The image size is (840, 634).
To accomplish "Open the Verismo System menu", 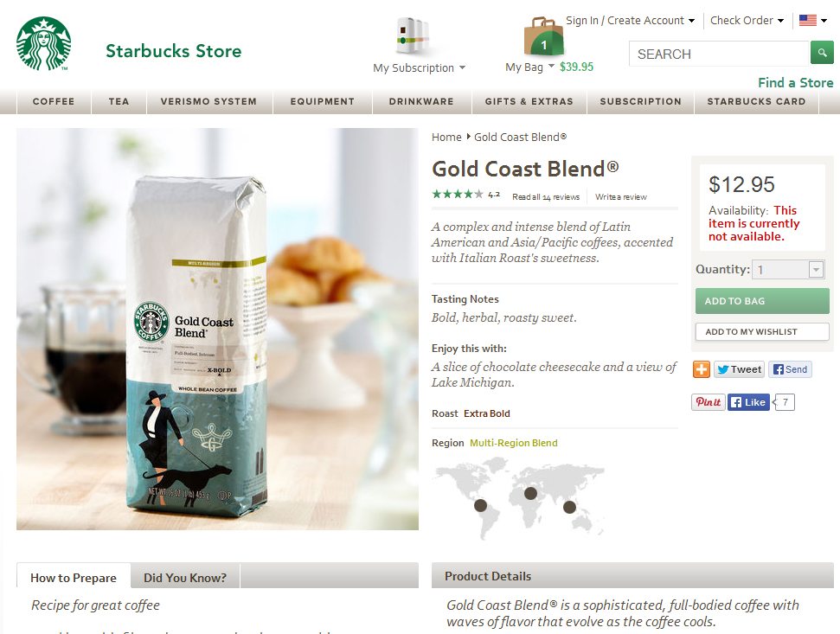I will pos(209,101).
